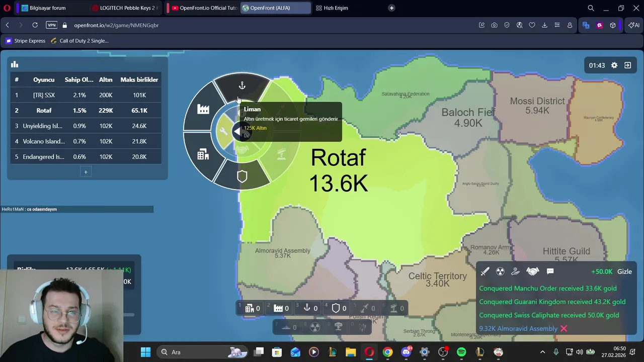Viewport: 644px width, 362px height.
Task: Click the exit game icon
Action: (628, 65)
